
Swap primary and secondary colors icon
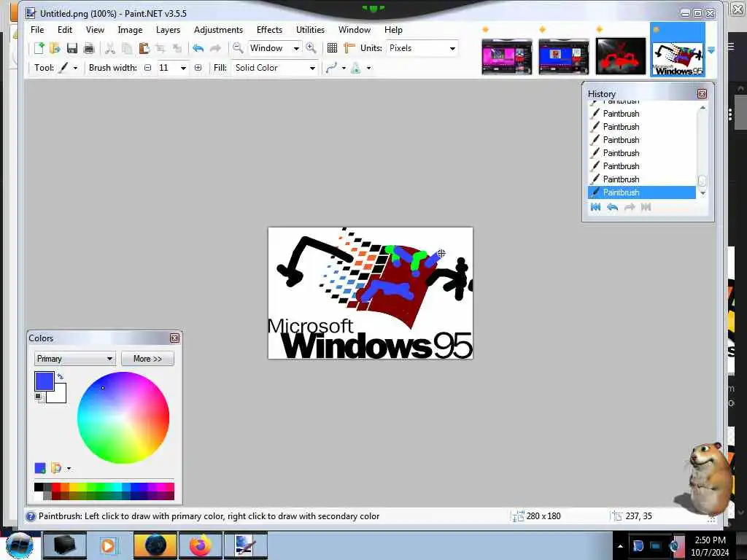61,376
